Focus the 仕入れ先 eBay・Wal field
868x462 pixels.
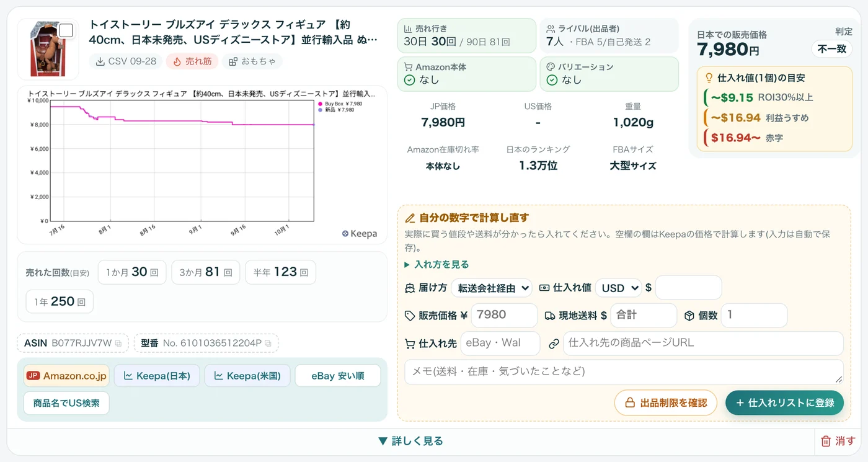point(500,343)
